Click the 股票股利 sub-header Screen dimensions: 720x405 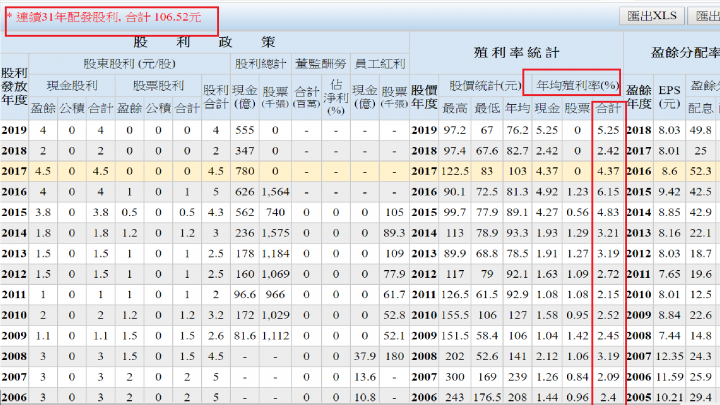158,86
